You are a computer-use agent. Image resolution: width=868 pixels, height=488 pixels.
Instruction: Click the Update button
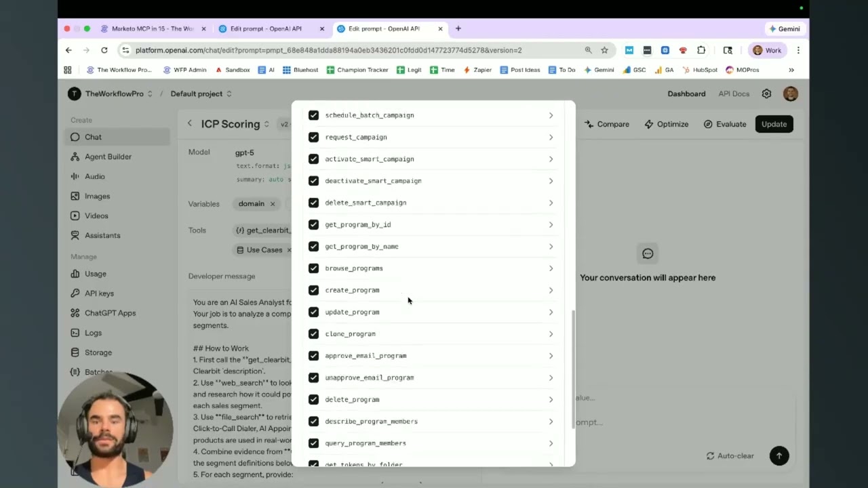click(x=774, y=124)
